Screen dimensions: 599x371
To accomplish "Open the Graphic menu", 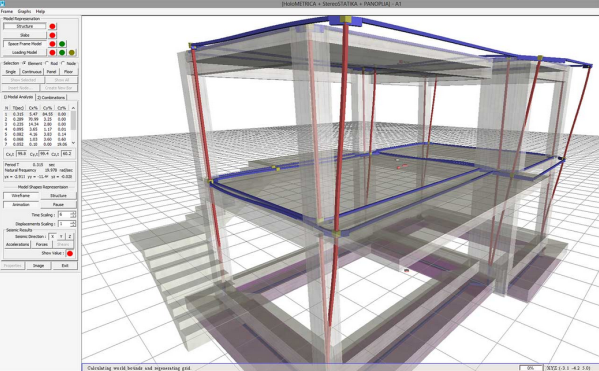I will (24, 11).
